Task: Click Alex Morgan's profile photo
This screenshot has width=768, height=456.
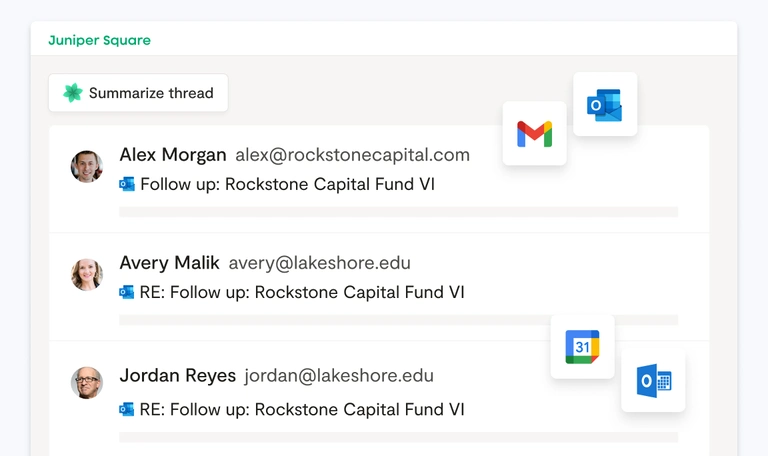Action: [87, 167]
